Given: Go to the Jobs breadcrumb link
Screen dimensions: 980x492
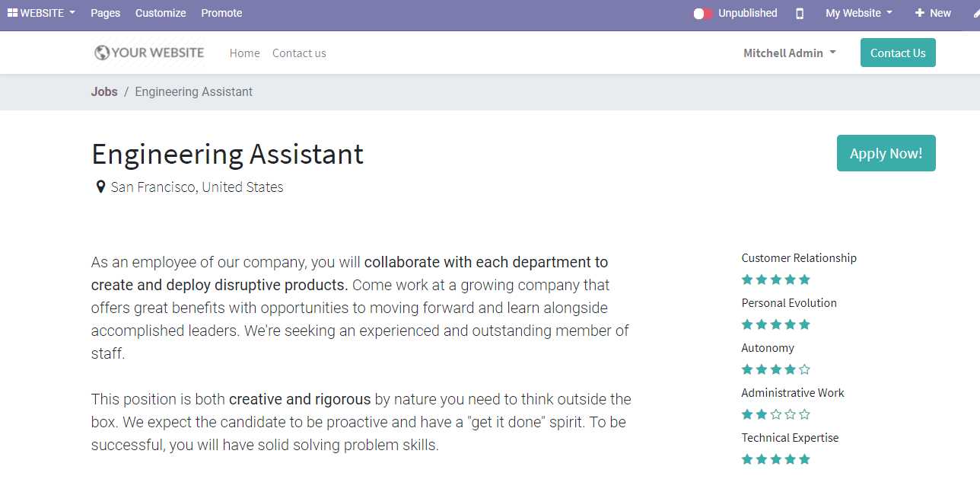Looking at the screenshot, I should tap(104, 91).
